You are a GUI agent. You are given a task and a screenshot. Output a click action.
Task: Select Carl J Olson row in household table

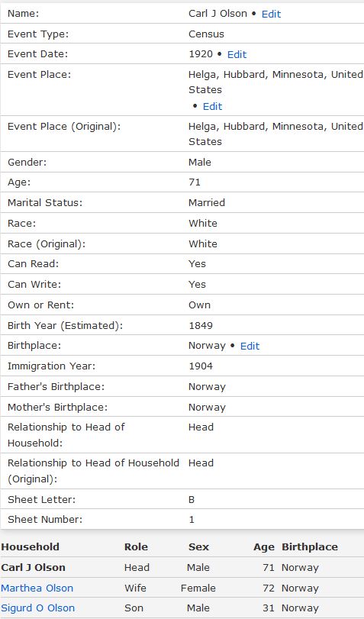[182, 567]
